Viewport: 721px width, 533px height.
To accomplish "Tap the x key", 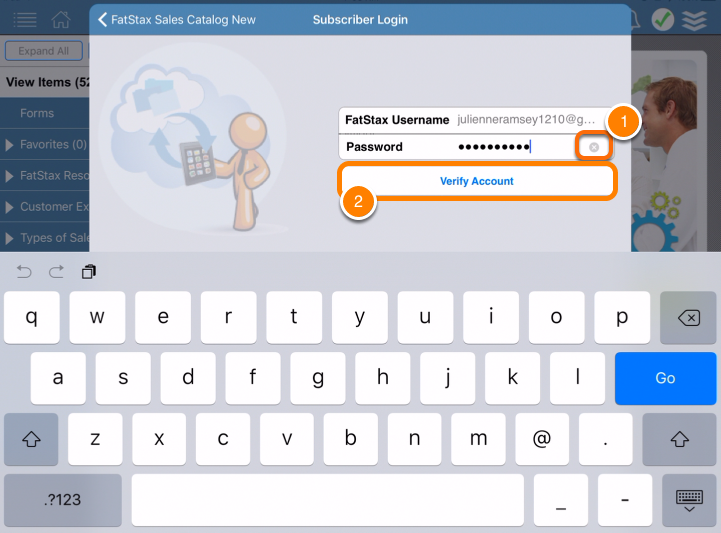I will pos(159,439).
